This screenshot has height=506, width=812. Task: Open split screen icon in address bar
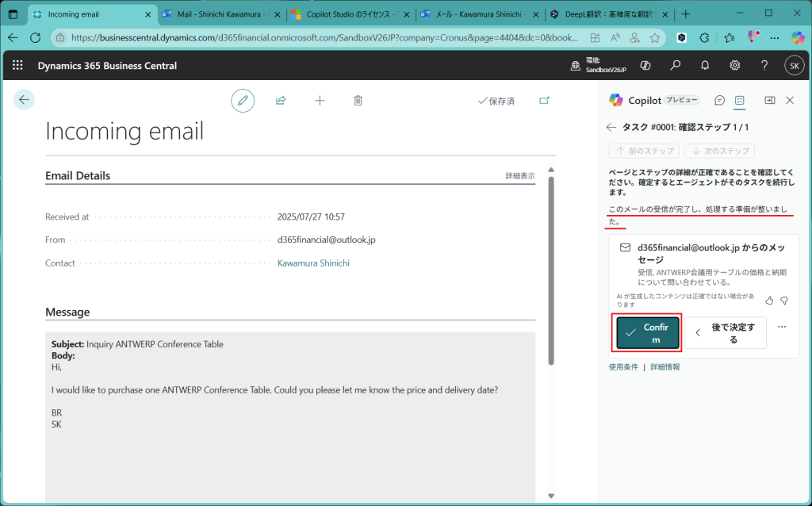pos(595,38)
